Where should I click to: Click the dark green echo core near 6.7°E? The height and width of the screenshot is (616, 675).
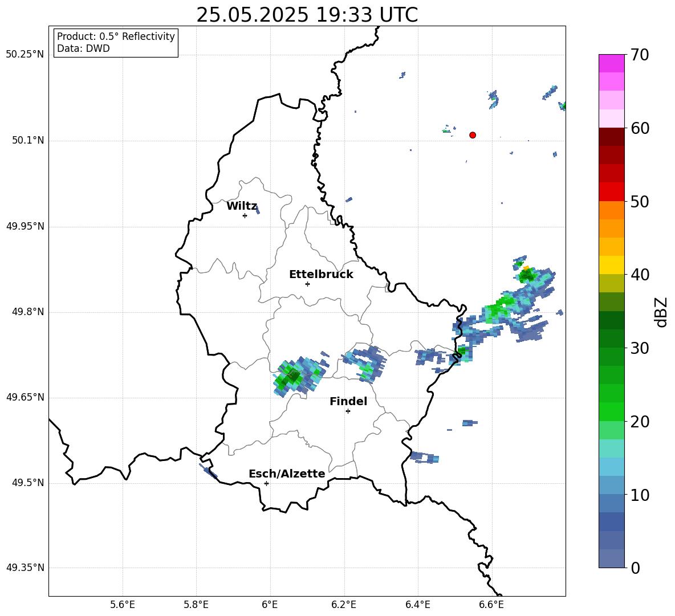pos(526,275)
